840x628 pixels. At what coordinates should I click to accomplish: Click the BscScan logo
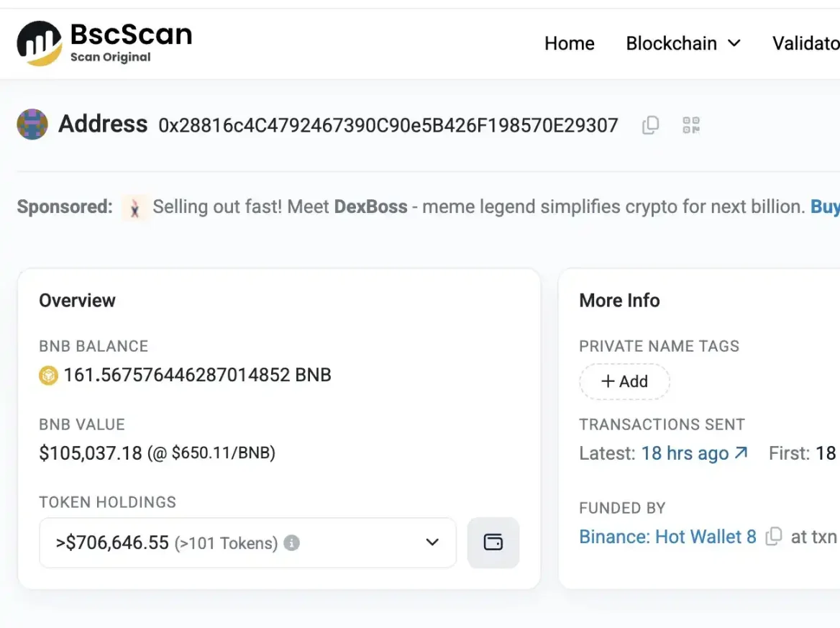click(104, 42)
